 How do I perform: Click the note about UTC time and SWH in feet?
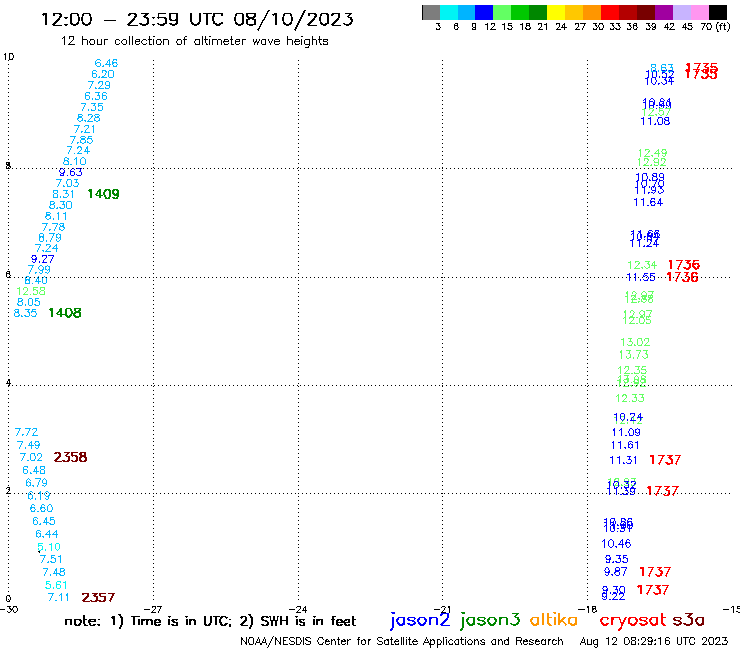click(210, 621)
